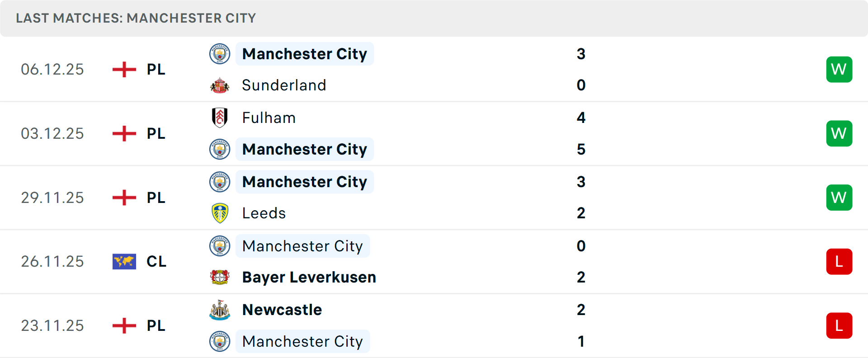This screenshot has height=358, width=868.
Task: Click the Fulham club crest icon
Action: 220,118
